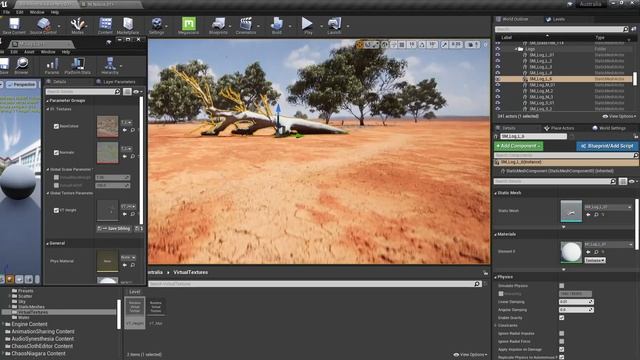Viewport: 640px width, 360px height.
Task: Click Browse magnifier in material editor toolbar
Action: (x=22, y=66)
